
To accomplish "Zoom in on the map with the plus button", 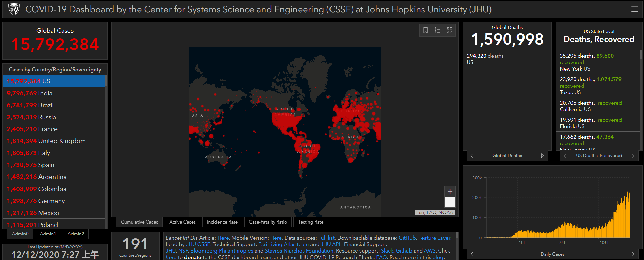I will [450, 191].
